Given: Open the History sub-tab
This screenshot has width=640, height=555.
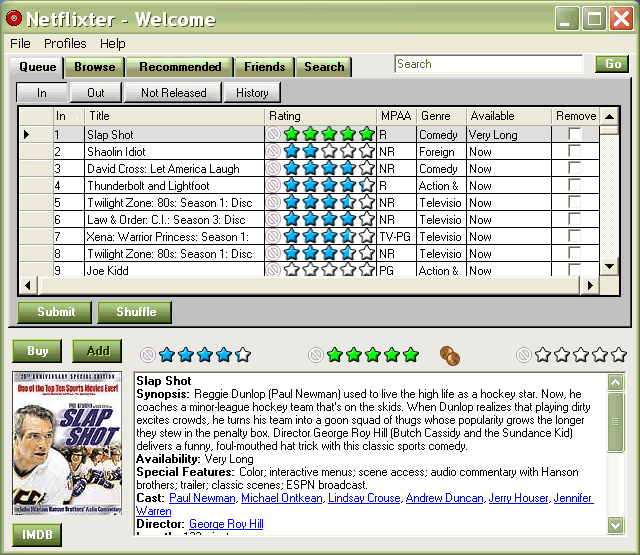Looking at the screenshot, I should (x=252, y=93).
